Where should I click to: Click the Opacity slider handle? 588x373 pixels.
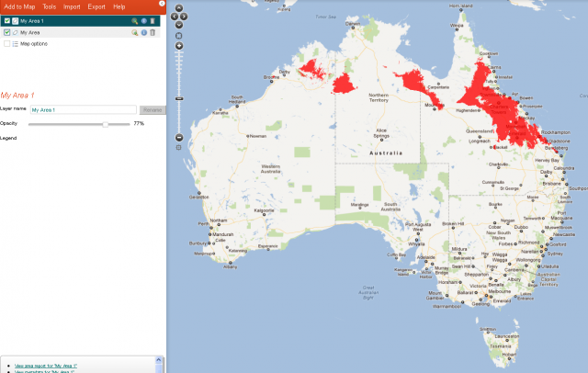pyautogui.click(x=106, y=123)
